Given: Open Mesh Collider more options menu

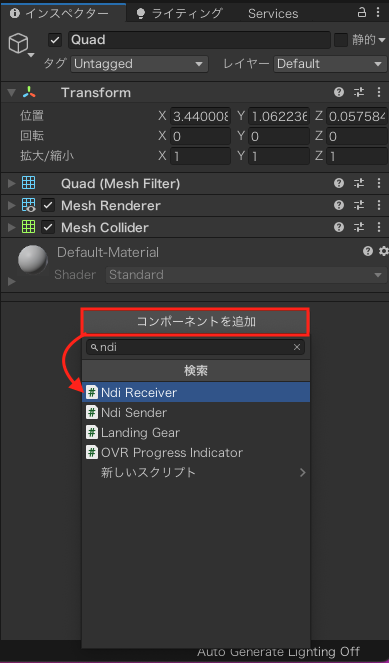Looking at the screenshot, I should [x=379, y=227].
